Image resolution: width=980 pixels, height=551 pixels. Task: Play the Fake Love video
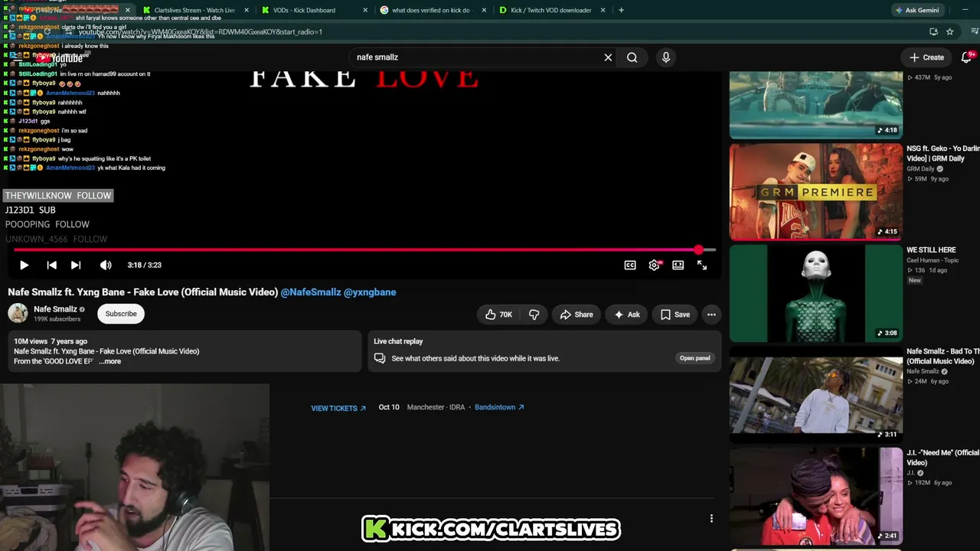24,265
